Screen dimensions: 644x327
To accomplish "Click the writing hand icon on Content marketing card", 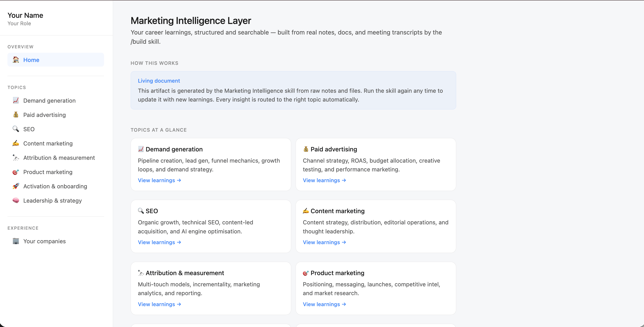I will tap(306, 211).
